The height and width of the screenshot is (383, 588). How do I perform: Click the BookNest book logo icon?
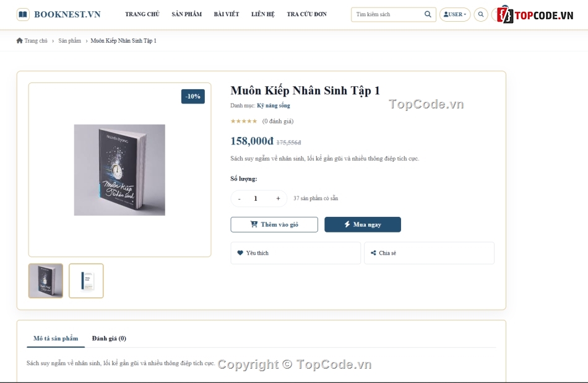pos(23,14)
